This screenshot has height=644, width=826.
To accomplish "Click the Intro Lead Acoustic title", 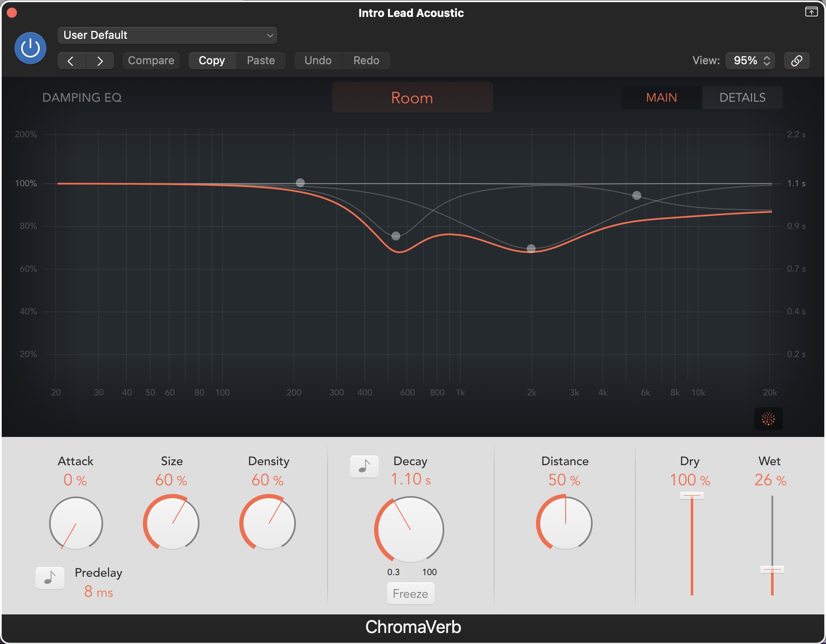I will click(411, 13).
